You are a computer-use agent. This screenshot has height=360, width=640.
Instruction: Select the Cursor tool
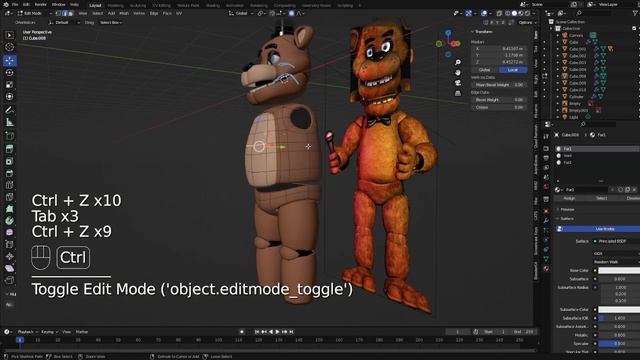9,47
